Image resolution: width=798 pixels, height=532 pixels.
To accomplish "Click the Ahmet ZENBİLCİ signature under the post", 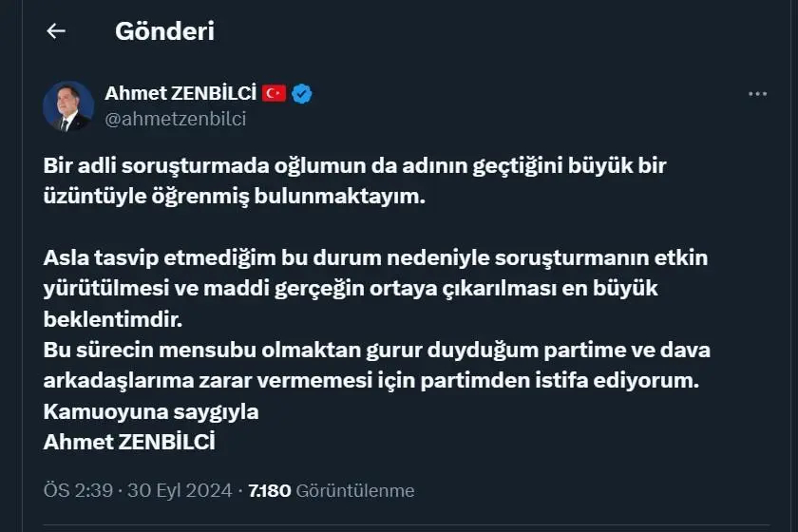I will (x=130, y=442).
